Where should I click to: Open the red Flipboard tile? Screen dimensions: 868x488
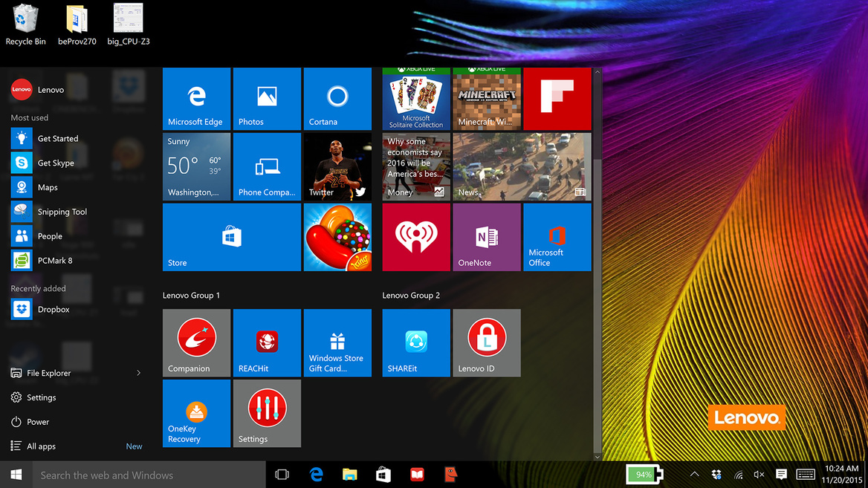click(x=557, y=99)
